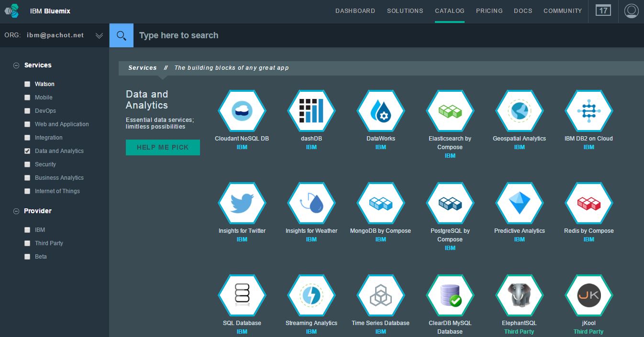644x337 pixels.
Task: Check the Mobile filter checkbox
Action: pos(27,98)
